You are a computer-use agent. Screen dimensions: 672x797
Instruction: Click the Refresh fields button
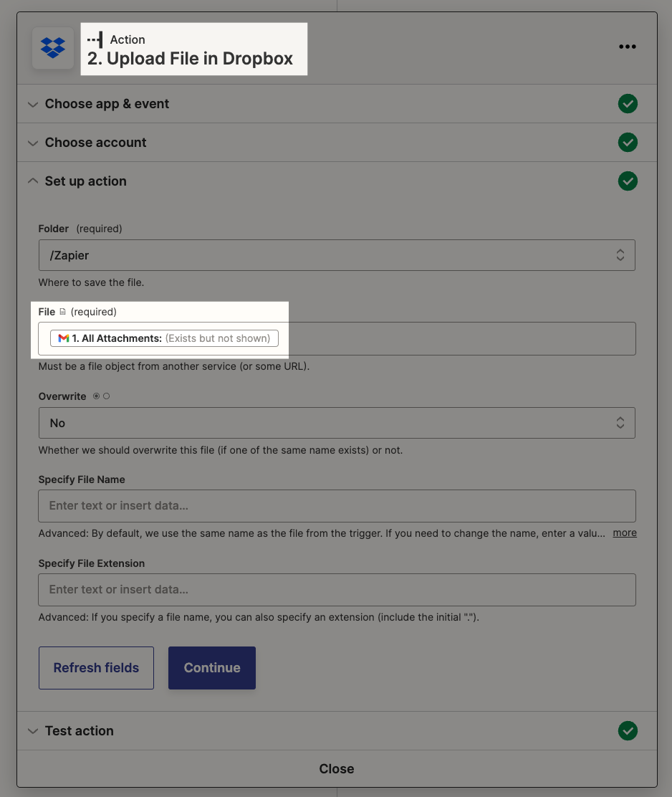(x=96, y=668)
